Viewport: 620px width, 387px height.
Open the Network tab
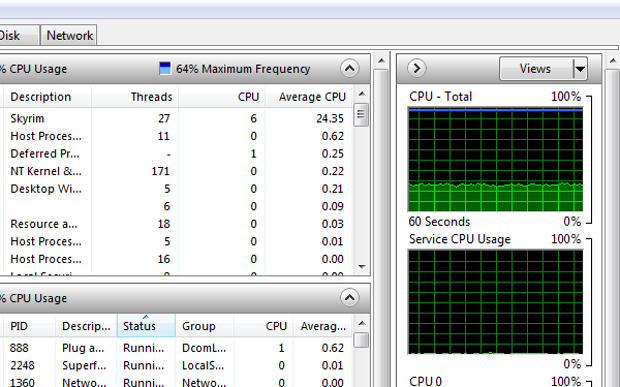(x=69, y=36)
